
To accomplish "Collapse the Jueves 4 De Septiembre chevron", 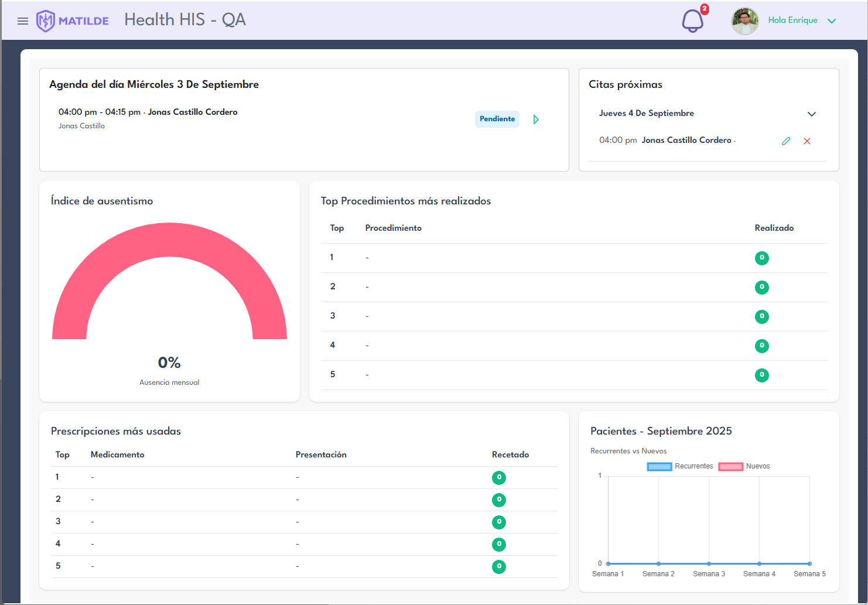I will 811,114.
